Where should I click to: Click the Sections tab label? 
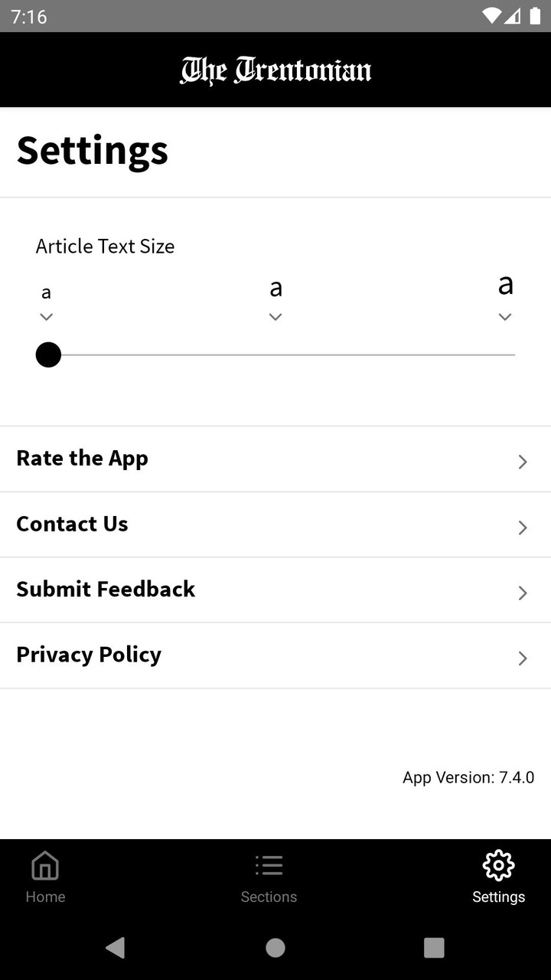point(269,897)
